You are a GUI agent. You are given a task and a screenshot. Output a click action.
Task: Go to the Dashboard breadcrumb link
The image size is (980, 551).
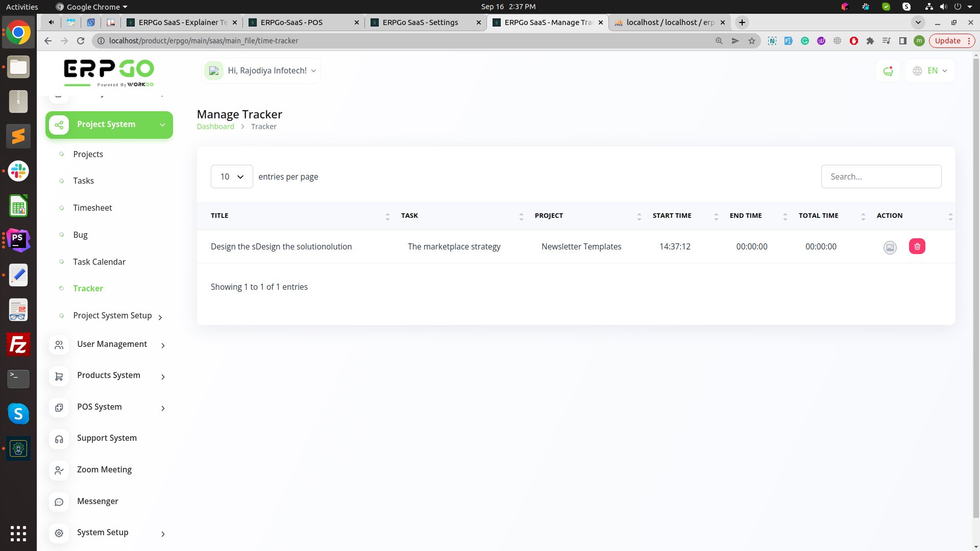pyautogui.click(x=215, y=127)
